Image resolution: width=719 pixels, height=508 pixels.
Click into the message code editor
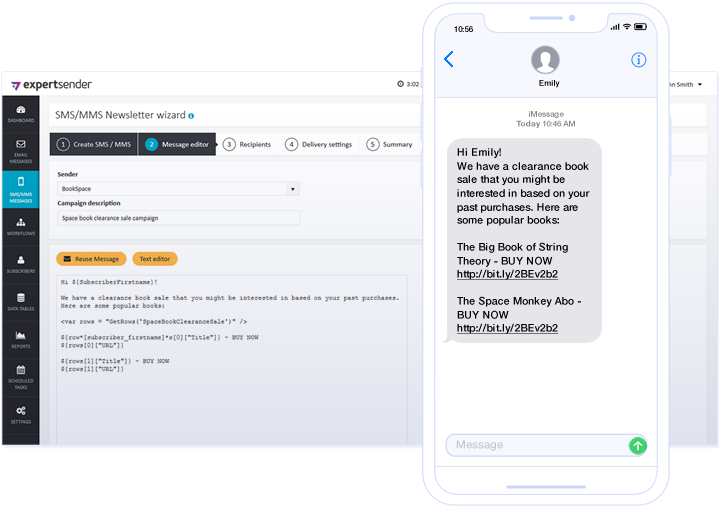coord(232,360)
